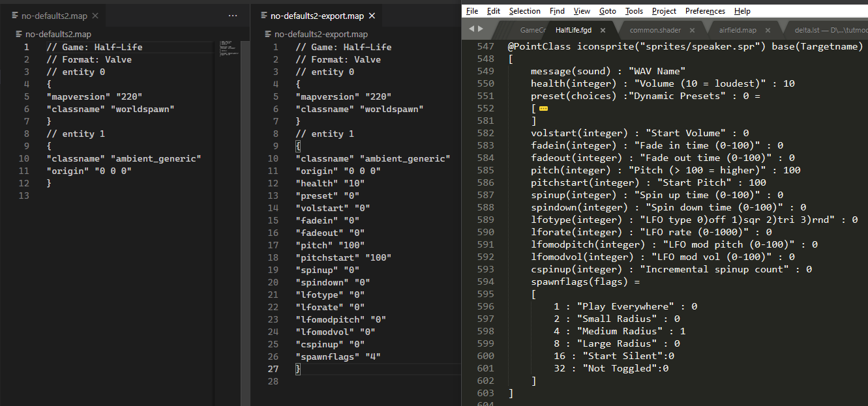Switch to the common.shader tab
The height and width of the screenshot is (406, 868).
pyautogui.click(x=655, y=30)
